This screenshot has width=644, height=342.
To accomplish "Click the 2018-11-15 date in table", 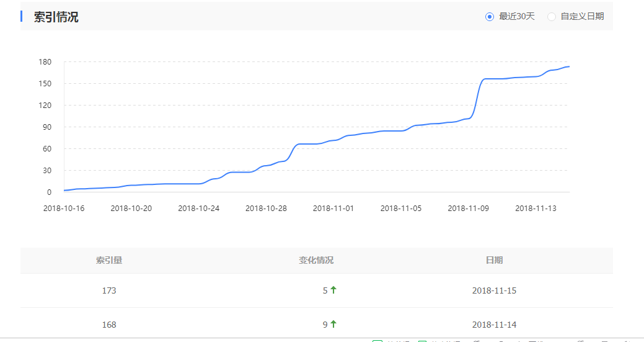I will click(494, 290).
